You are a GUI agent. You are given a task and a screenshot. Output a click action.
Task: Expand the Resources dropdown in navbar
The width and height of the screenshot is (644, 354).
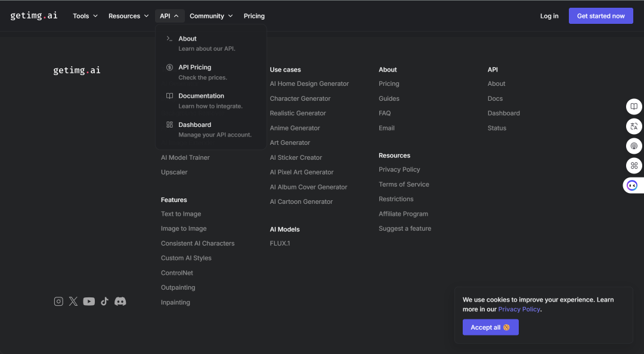point(129,16)
